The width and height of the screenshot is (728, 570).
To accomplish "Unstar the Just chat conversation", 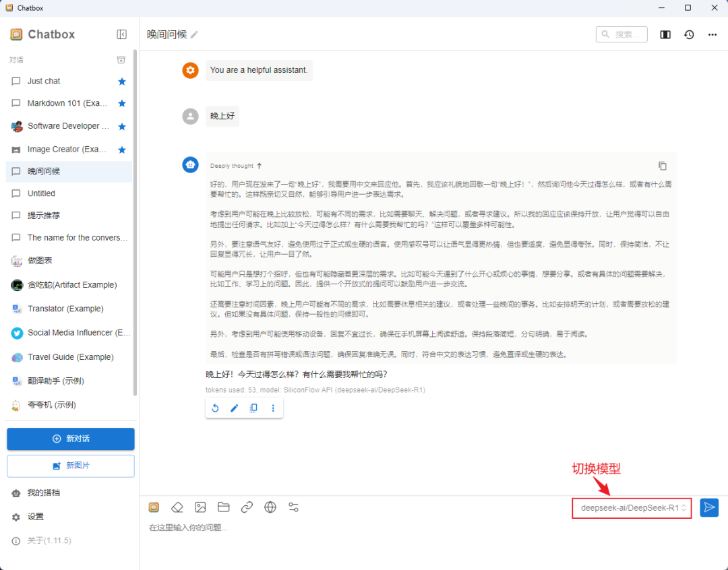I will pyautogui.click(x=122, y=82).
